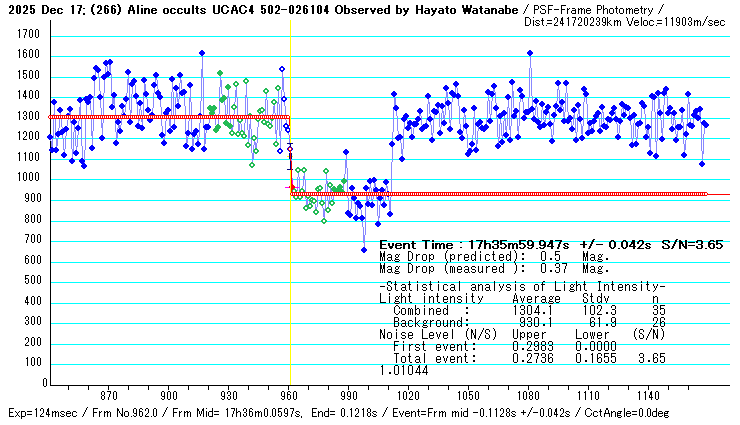Click the 'Statistical analysis of Light Intensity' header

pos(522,288)
